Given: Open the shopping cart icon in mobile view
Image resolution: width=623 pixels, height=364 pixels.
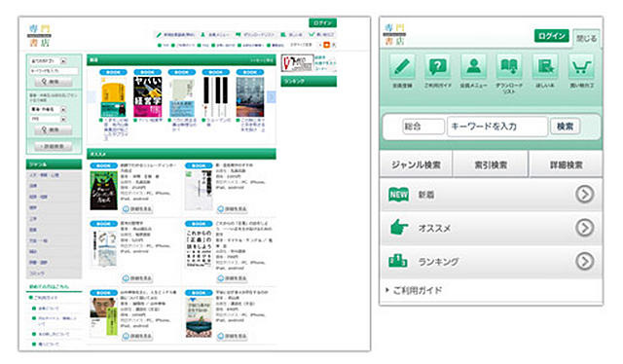Looking at the screenshot, I should tap(580, 66).
